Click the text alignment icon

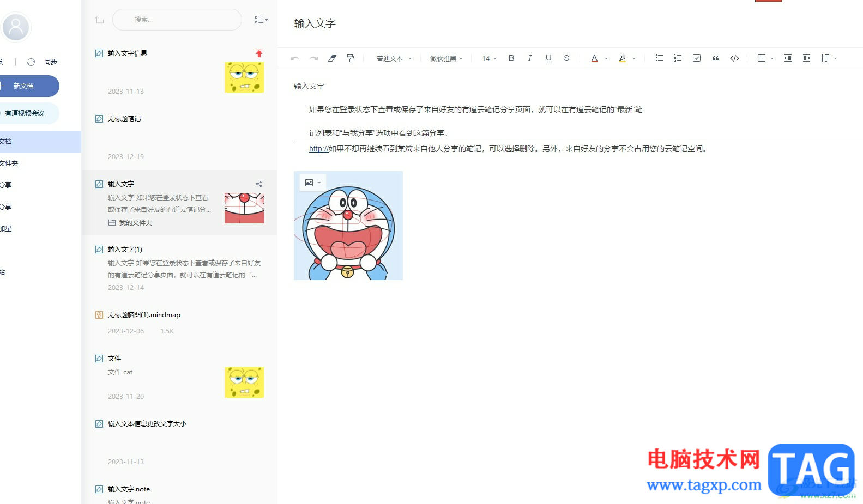762,58
